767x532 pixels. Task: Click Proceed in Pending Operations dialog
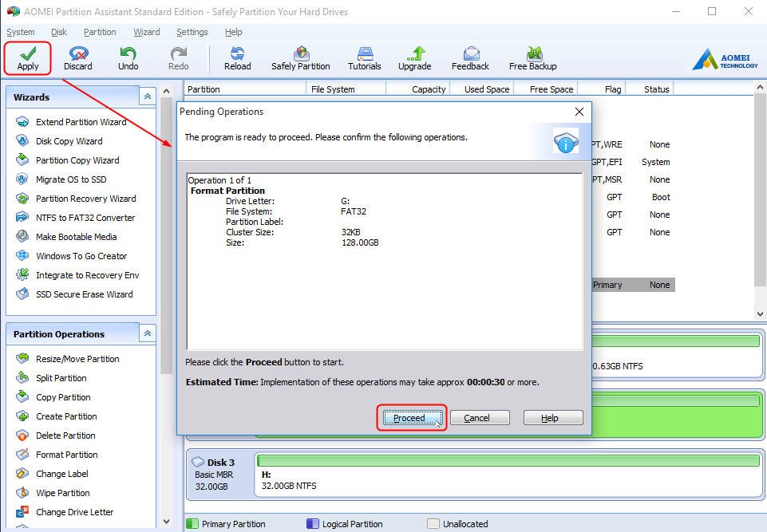(412, 418)
